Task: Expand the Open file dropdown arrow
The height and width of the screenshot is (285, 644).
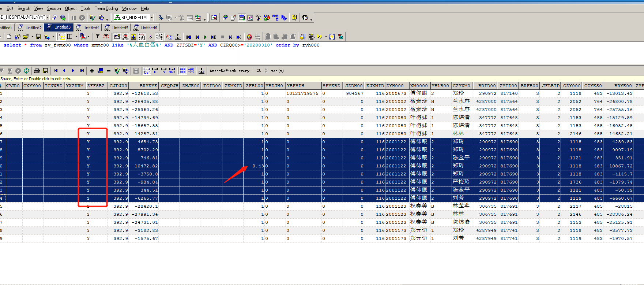Action: click(x=32, y=37)
